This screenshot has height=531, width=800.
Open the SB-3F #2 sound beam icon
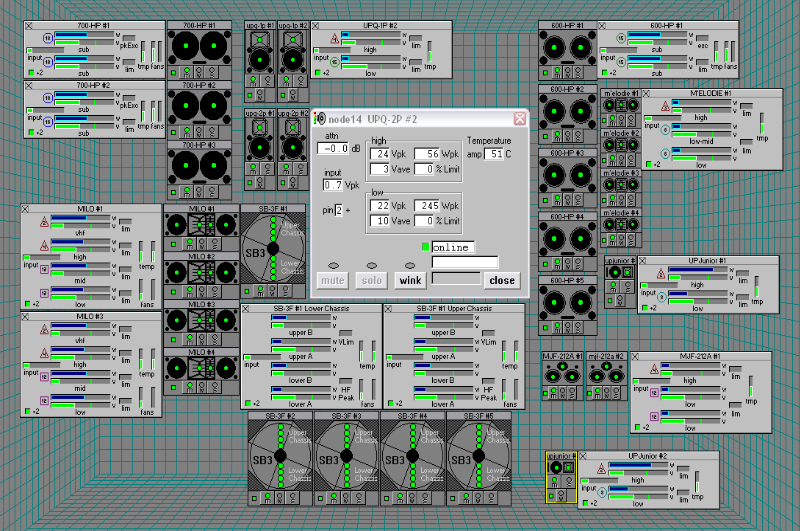coord(280,456)
